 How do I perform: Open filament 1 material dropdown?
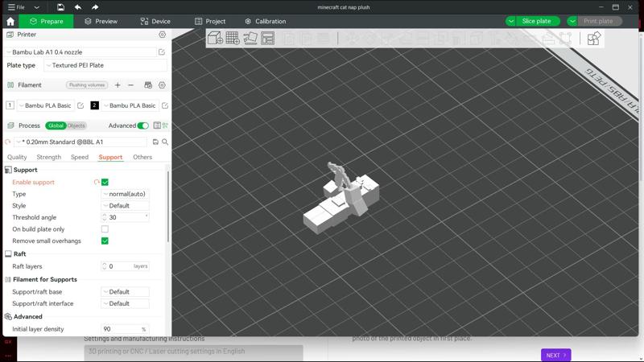click(x=46, y=105)
